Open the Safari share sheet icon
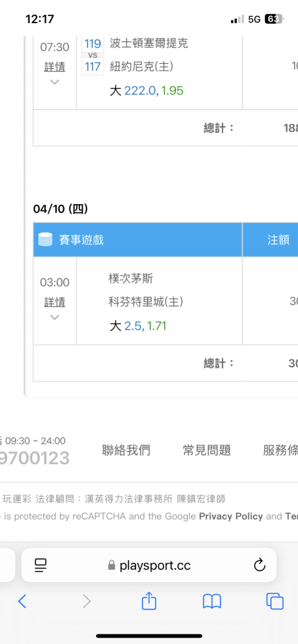This screenshot has height=644, width=298. [149, 600]
